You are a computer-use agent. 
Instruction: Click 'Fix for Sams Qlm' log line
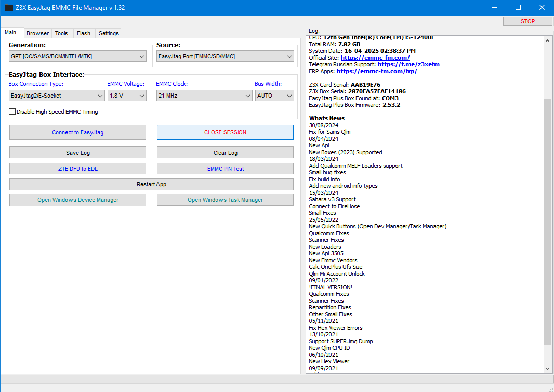329,132
